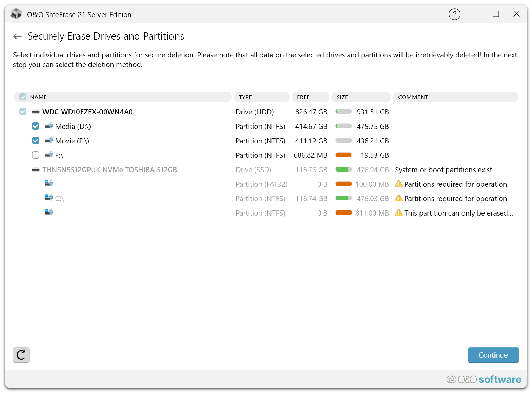Sort by the COMMENT column header

(x=455, y=97)
